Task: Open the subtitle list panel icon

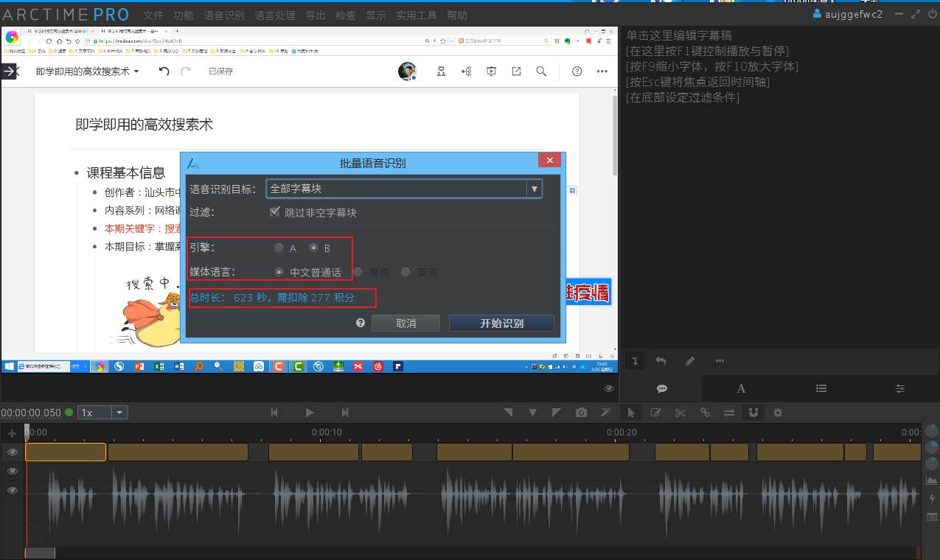Action: click(821, 388)
